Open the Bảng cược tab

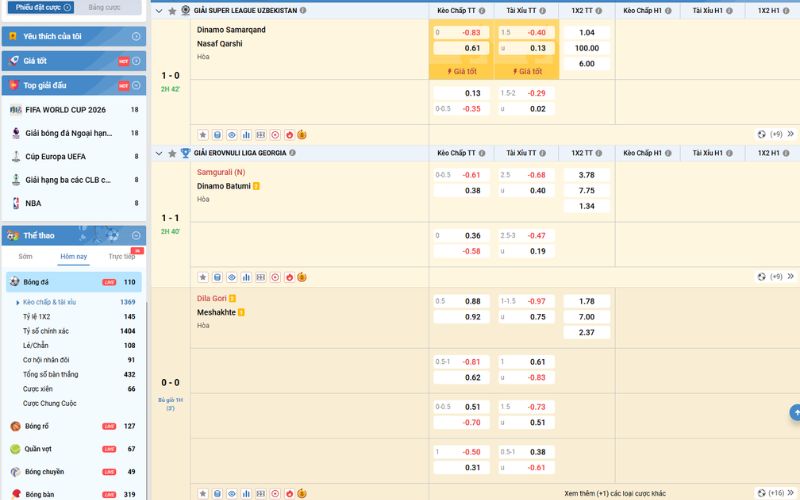coord(103,7)
